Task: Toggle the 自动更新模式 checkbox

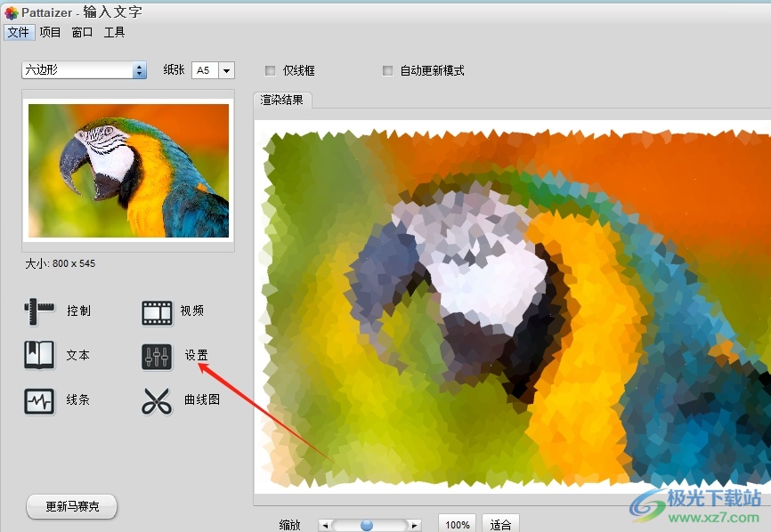Action: [x=387, y=71]
